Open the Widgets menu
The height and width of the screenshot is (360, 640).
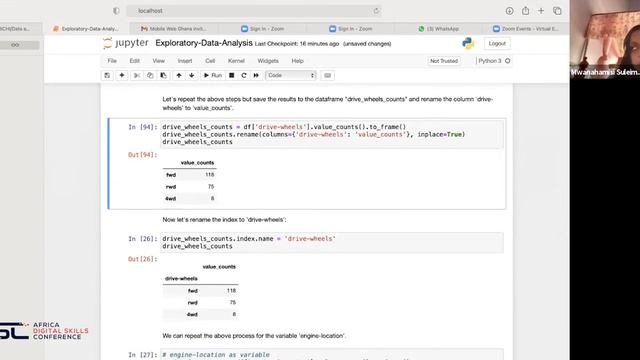tap(268, 61)
